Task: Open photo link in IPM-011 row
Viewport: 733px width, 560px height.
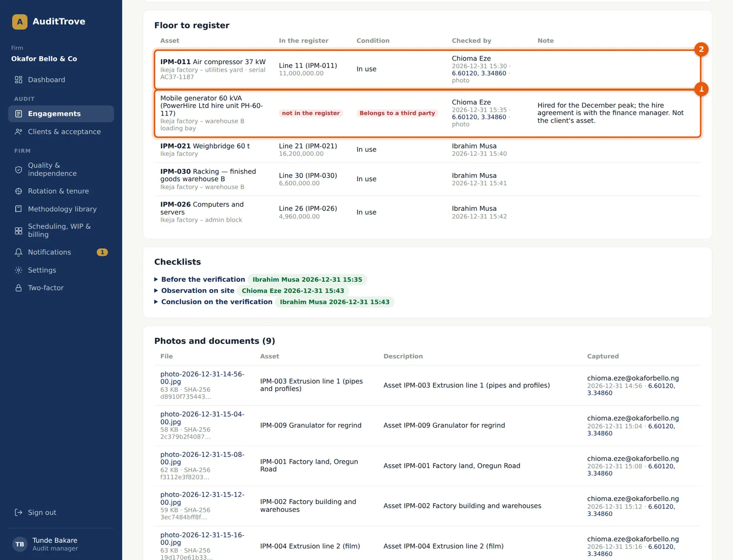Action: (460, 81)
